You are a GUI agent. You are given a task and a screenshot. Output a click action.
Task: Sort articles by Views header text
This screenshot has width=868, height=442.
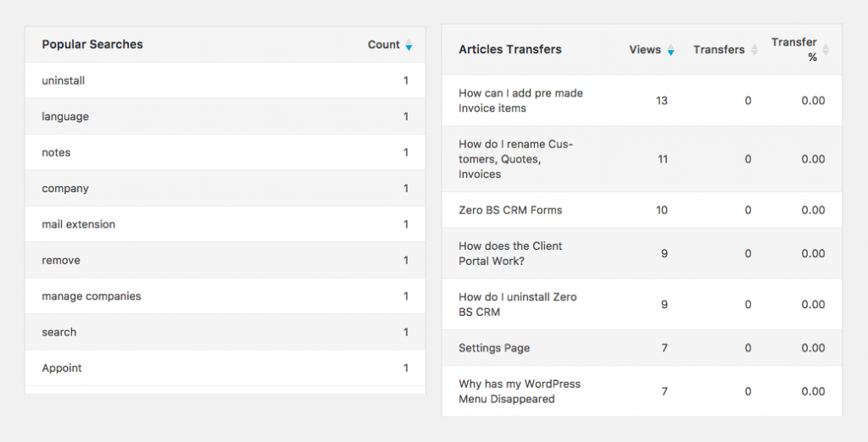(644, 50)
